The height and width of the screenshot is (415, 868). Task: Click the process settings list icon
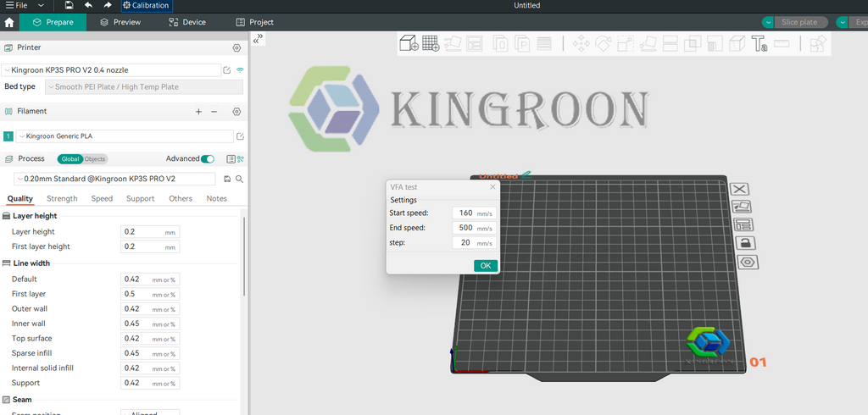[231, 159]
